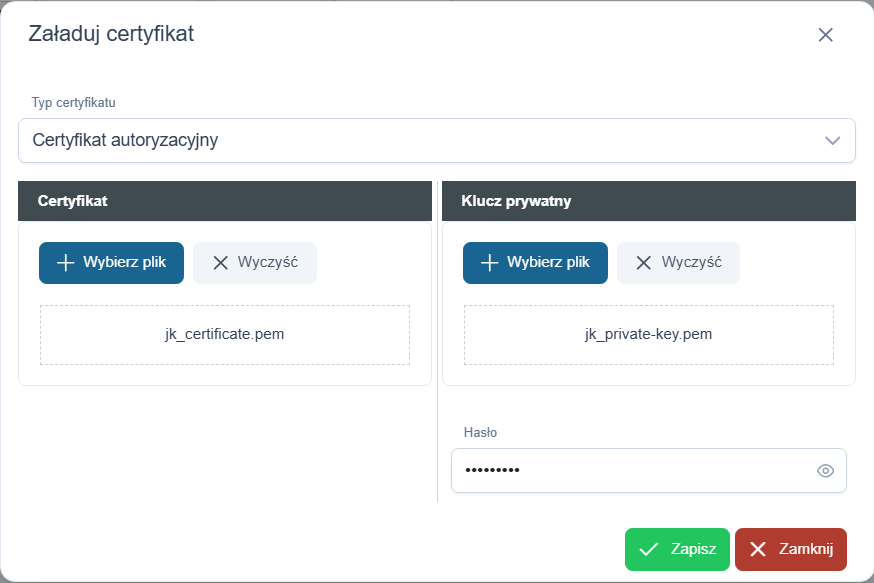Click the plus icon in Klucz prywatny's Wybierz plik
Viewport: 874px width, 583px height.
pyautogui.click(x=490, y=263)
